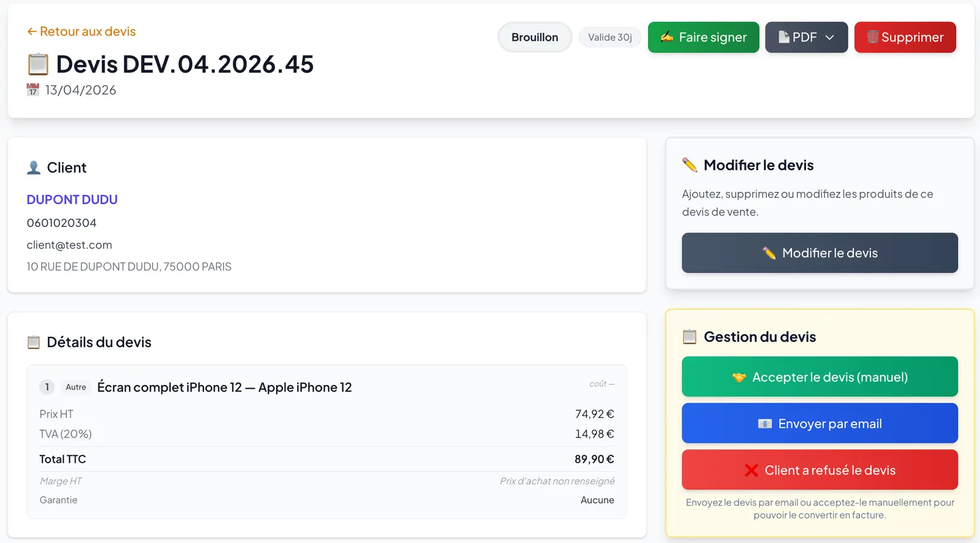Go back via Retour aux devis link
Screen dimensions: 980x543
coord(81,31)
